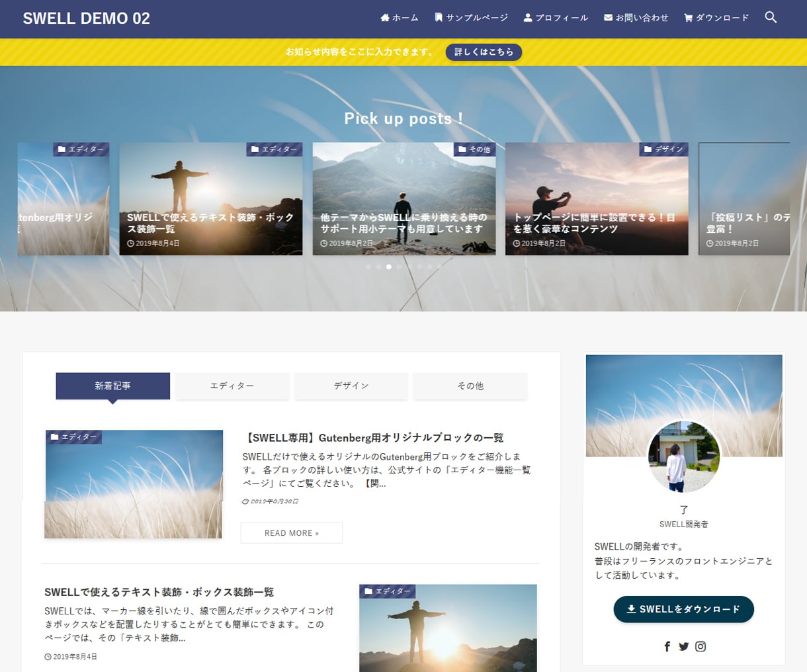Switch to the 新着記事 tab
Screen dimensions: 807x672
click(112, 386)
